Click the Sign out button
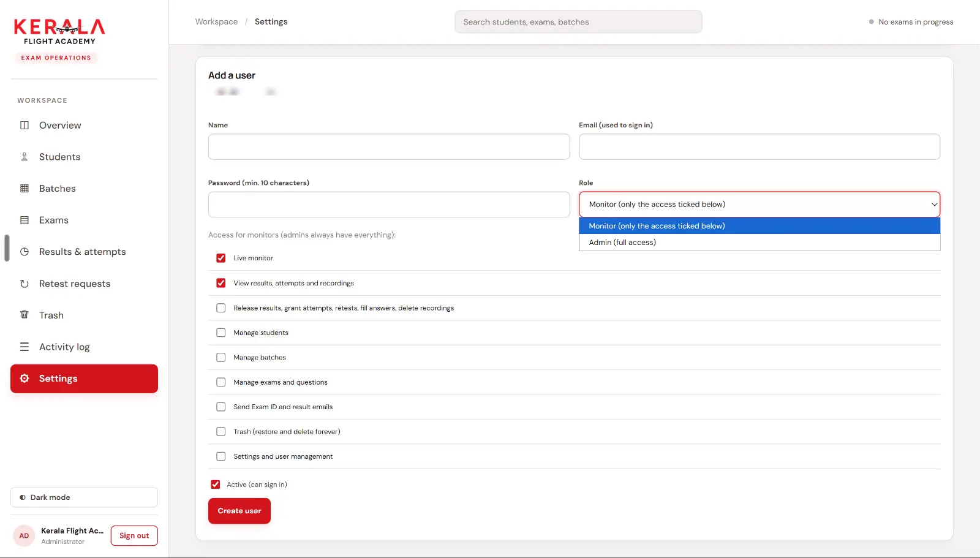 pos(134,535)
